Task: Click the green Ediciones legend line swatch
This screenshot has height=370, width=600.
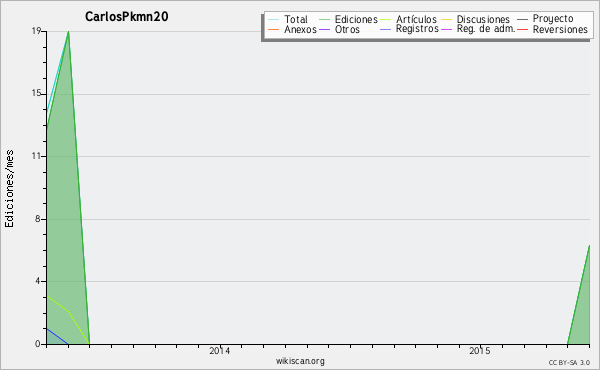Action: coord(324,20)
